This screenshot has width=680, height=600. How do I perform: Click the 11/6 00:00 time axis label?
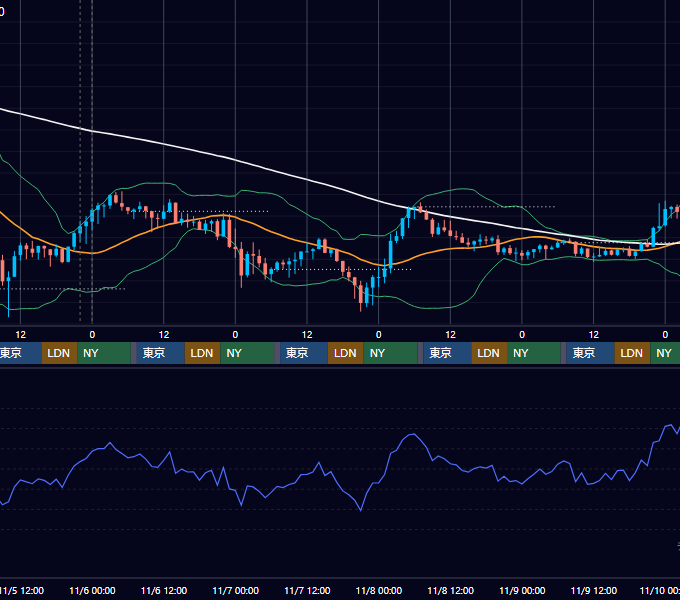(92, 590)
